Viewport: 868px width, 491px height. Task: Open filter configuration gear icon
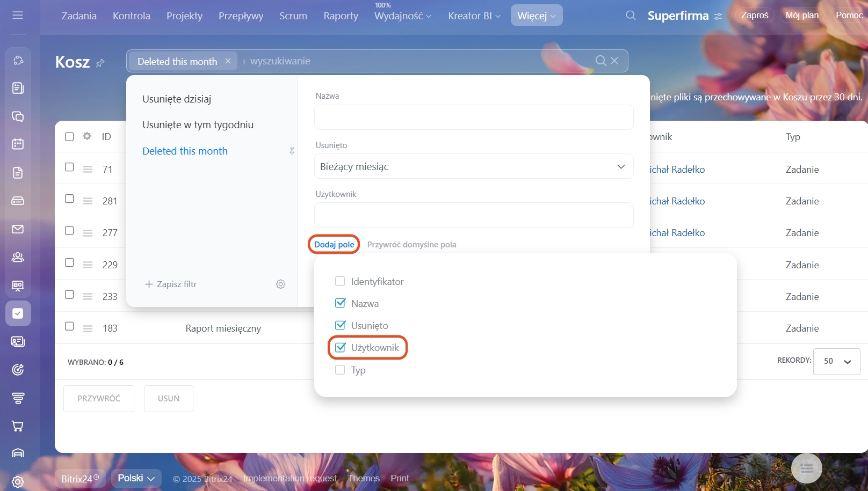pos(280,284)
